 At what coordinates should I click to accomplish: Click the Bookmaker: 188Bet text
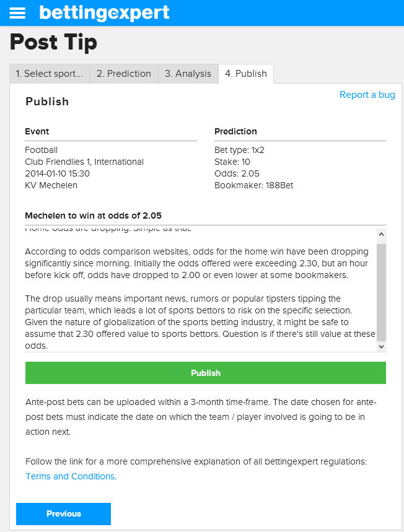pos(254,185)
